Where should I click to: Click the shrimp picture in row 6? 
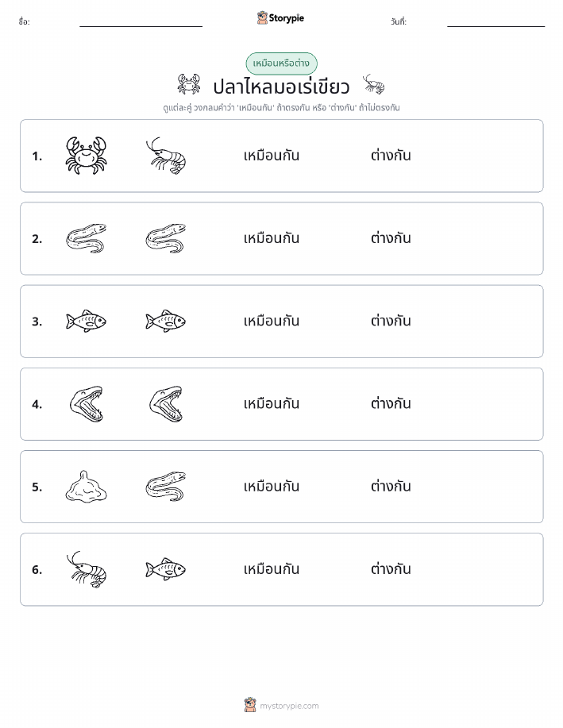[86, 569]
